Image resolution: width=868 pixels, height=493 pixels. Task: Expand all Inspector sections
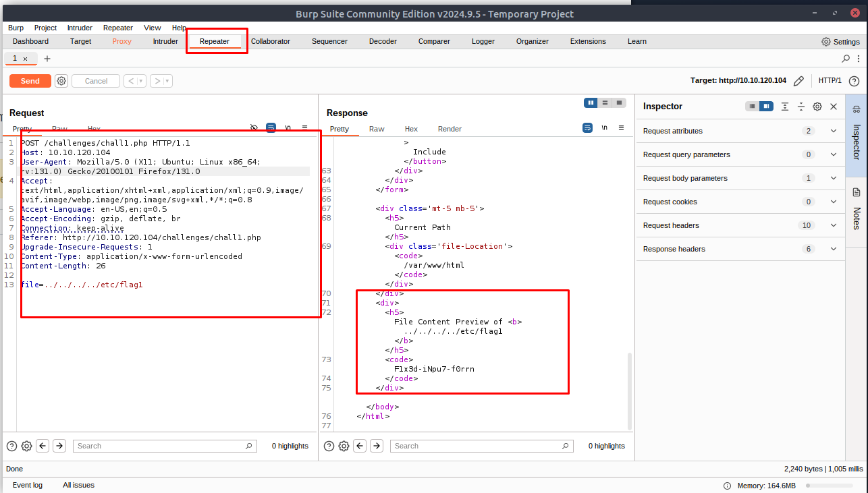(x=785, y=107)
